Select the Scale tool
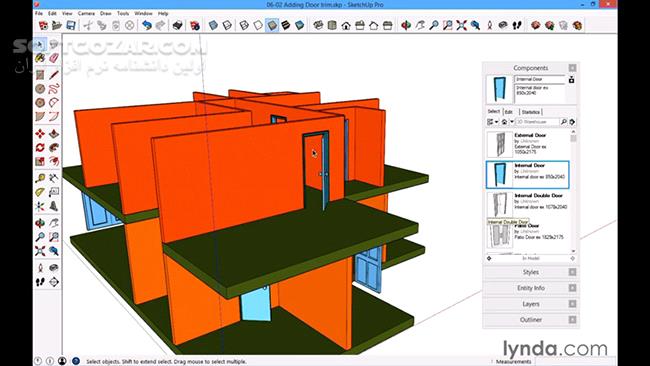650x366 pixels. pyautogui.click(x=40, y=161)
